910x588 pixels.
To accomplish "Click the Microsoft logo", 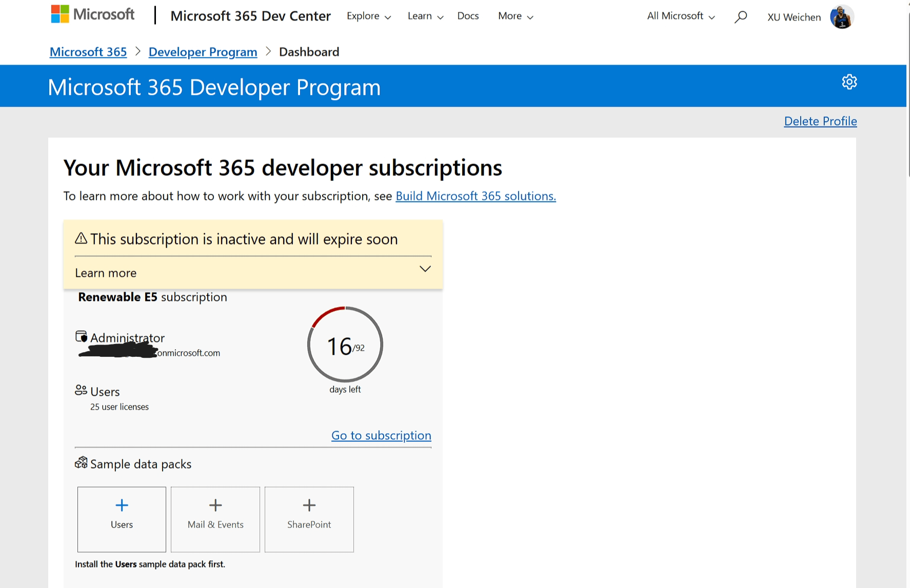I will [93, 14].
